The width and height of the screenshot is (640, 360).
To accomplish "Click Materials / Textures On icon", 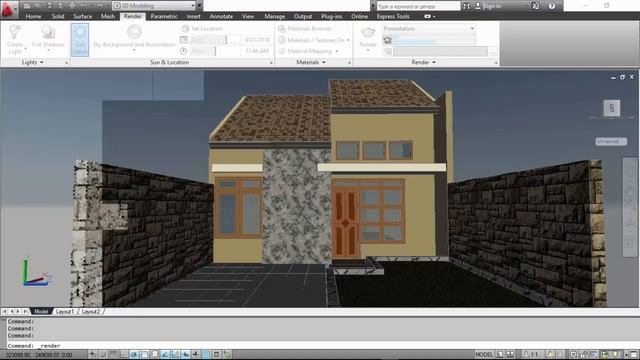I will click(x=281, y=40).
